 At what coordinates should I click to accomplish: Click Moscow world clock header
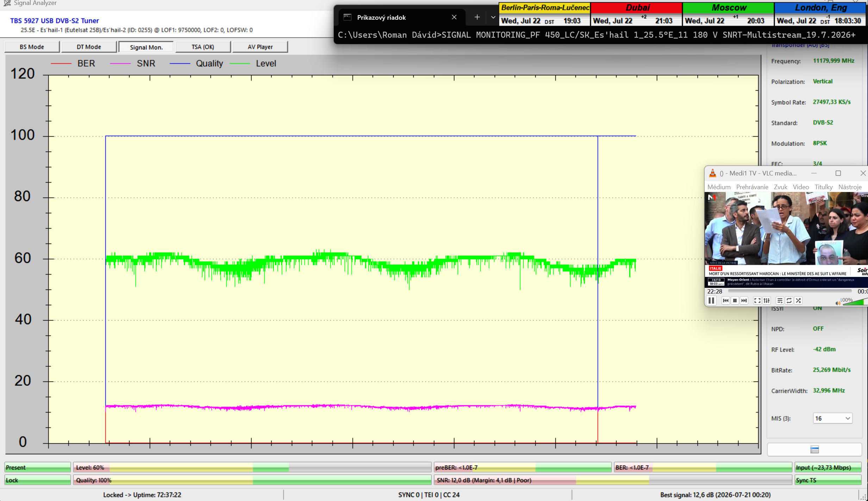pyautogui.click(x=729, y=8)
